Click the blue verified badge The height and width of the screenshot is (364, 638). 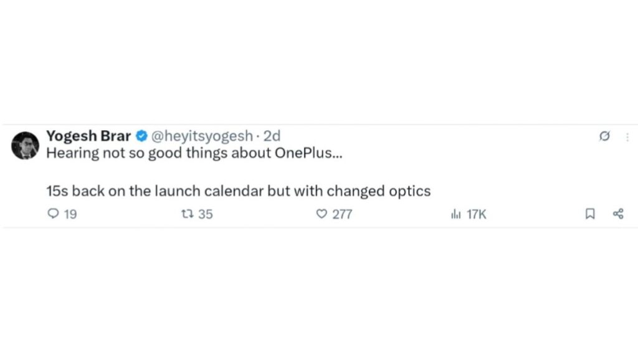[x=141, y=136]
